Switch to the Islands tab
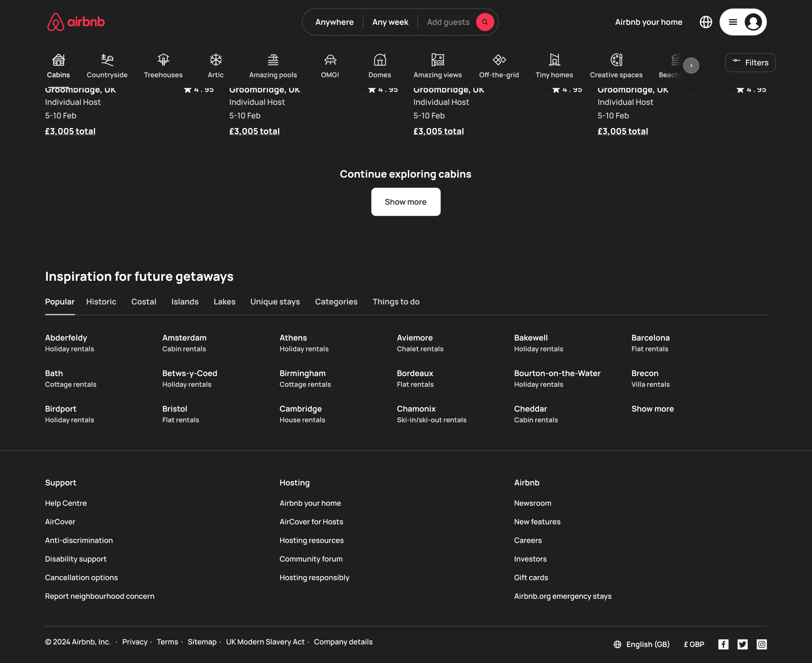The image size is (812, 663). pos(185,302)
